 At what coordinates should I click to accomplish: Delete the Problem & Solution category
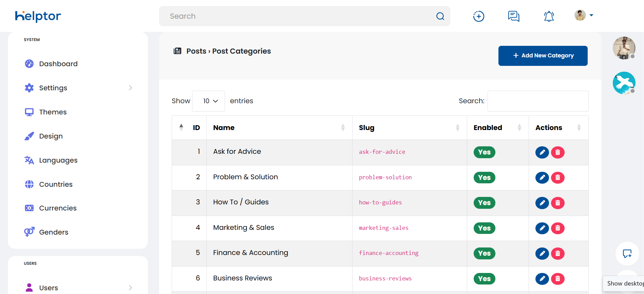[x=558, y=178]
